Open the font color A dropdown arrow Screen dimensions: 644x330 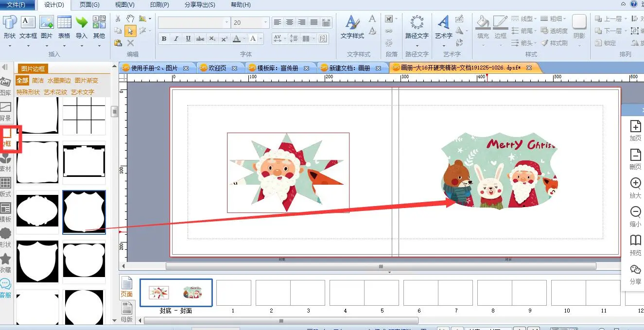244,39
